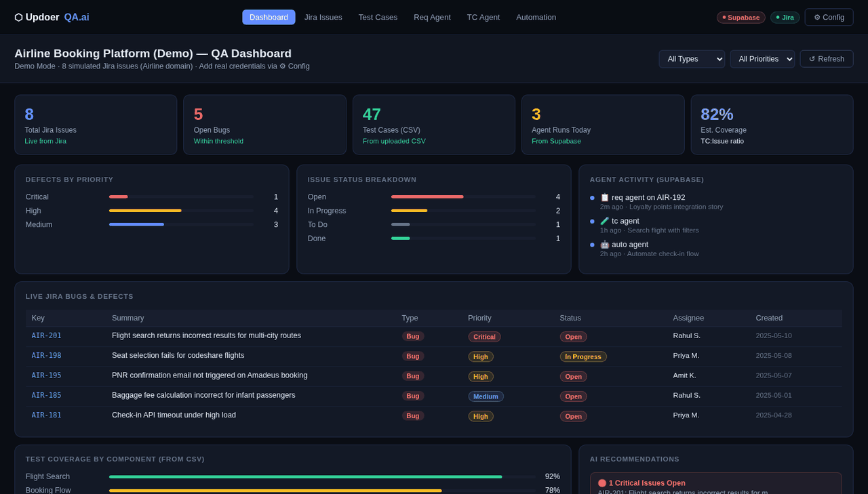Select the TC Agent tab

click(484, 17)
